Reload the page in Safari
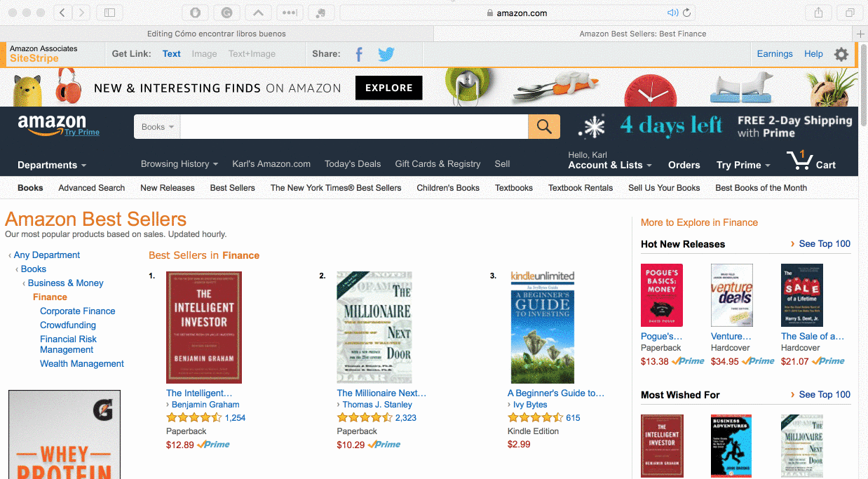 click(x=687, y=13)
